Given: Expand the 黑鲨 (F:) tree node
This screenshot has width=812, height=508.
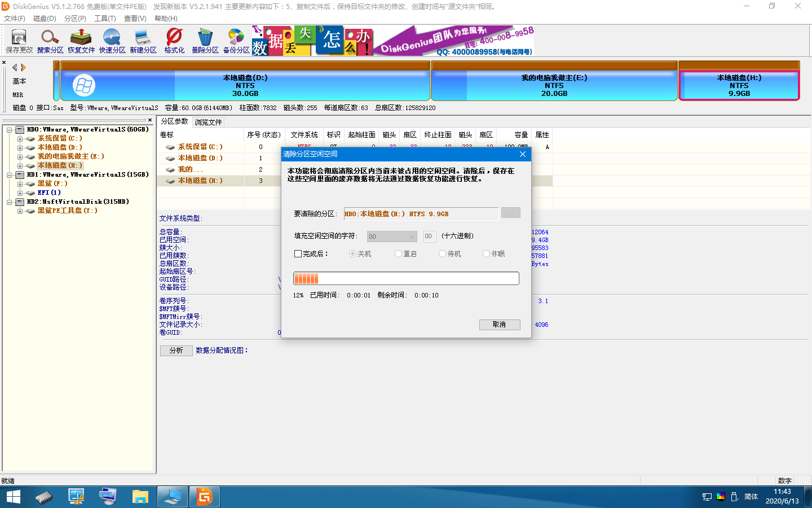Looking at the screenshot, I should coord(20,184).
